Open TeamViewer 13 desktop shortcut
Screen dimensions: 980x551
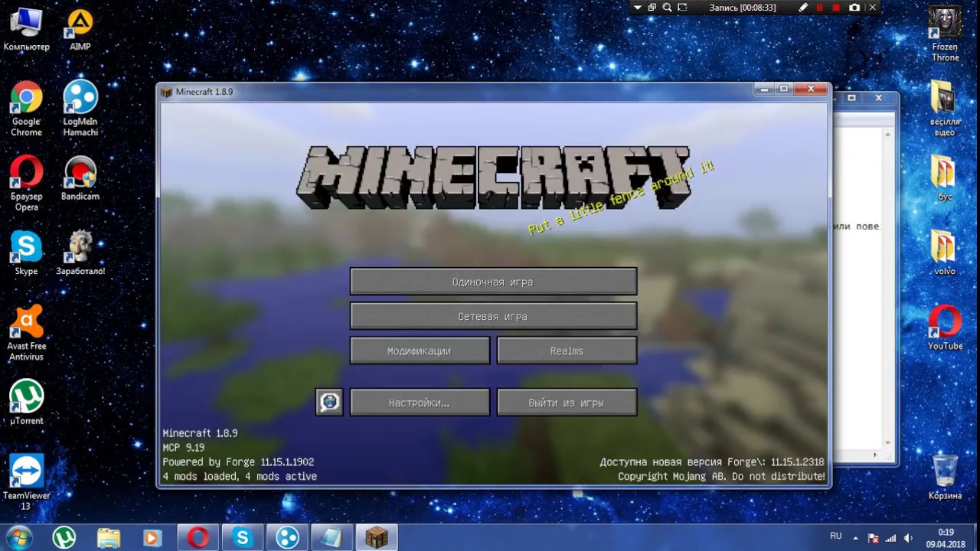[26, 482]
